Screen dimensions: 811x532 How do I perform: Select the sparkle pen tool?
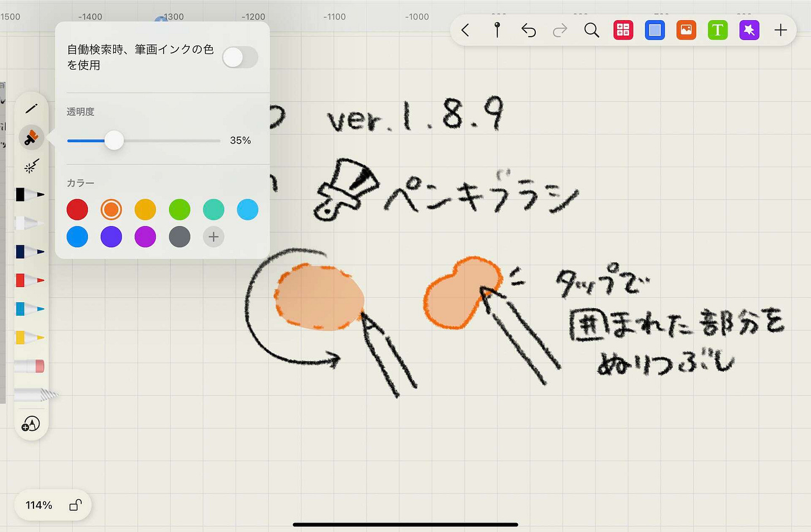[x=31, y=166]
